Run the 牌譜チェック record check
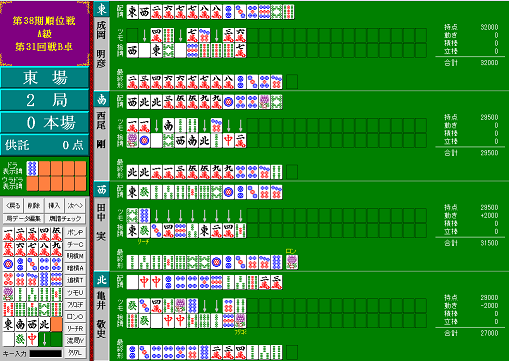The width and height of the screenshot is (509, 361). coord(65,219)
